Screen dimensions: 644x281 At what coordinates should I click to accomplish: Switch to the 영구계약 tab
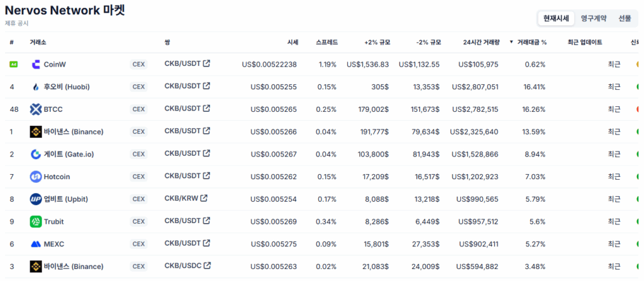click(x=594, y=18)
